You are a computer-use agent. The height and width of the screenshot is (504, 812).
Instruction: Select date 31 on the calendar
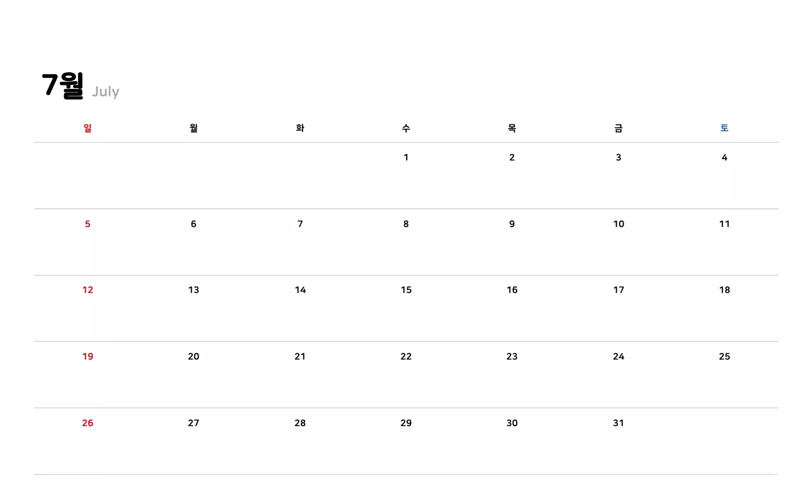(x=619, y=423)
